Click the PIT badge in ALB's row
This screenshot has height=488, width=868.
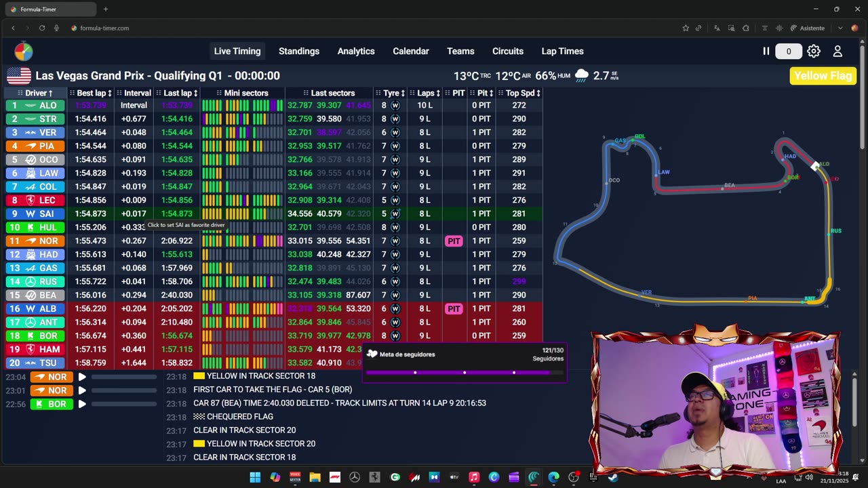click(454, 309)
